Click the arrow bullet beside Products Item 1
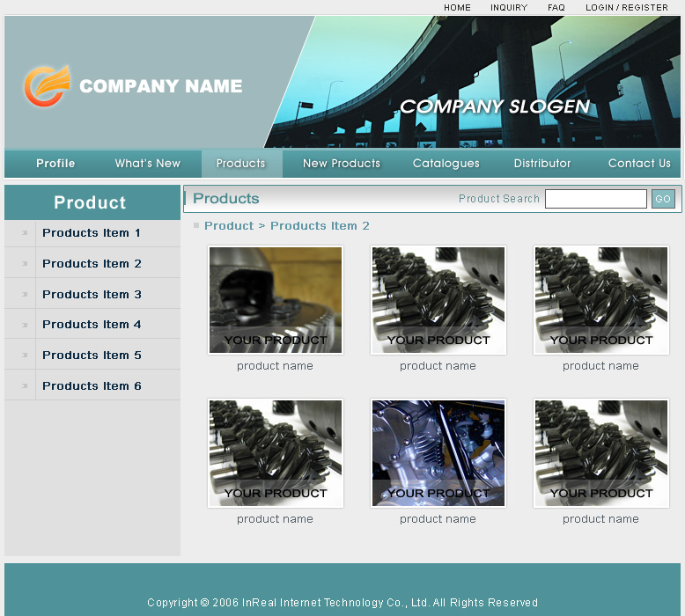Image resolution: width=685 pixels, height=616 pixels. pos(25,233)
